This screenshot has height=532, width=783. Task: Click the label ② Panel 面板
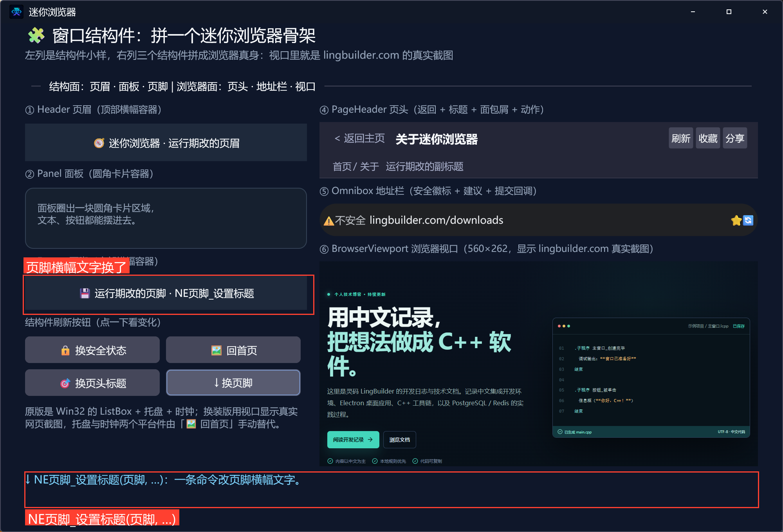coord(54,174)
